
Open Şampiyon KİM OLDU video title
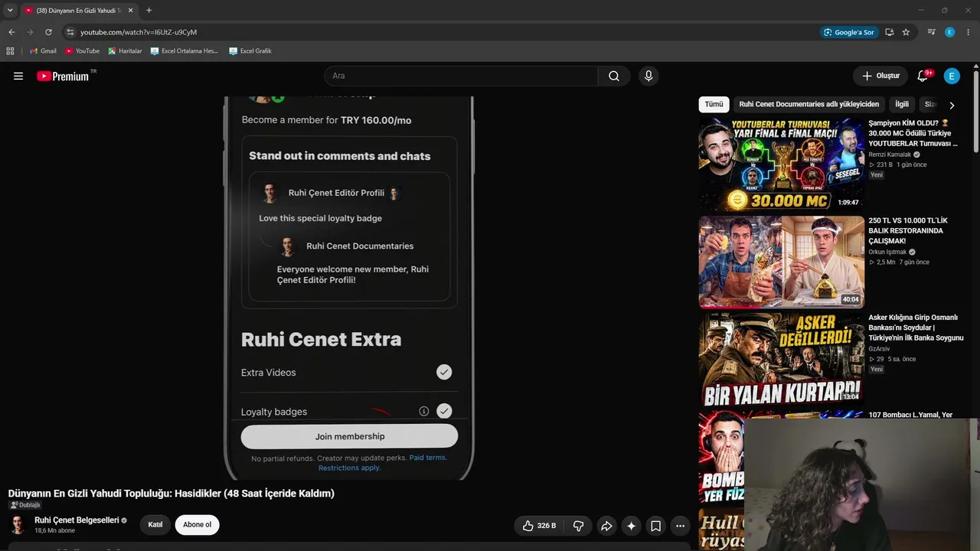pos(913,133)
